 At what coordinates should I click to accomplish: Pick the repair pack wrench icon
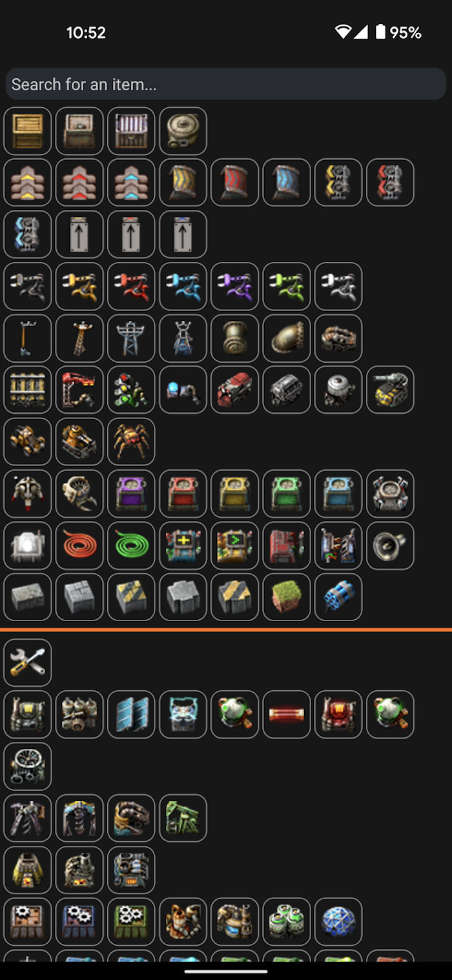28,662
